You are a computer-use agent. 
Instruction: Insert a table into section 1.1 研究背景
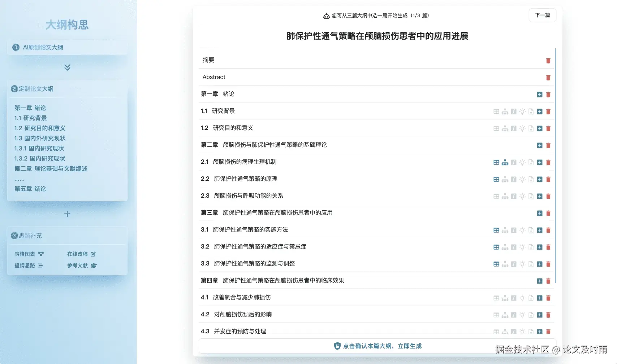pos(496,111)
